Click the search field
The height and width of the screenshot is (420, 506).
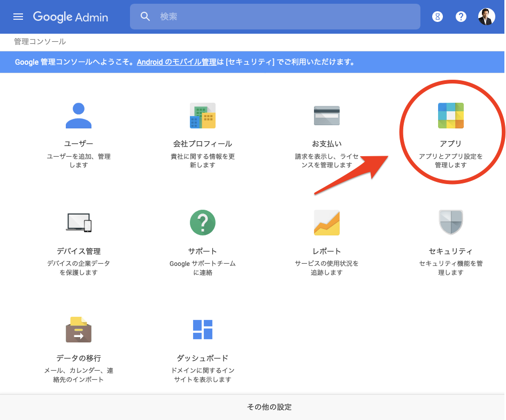click(x=283, y=17)
